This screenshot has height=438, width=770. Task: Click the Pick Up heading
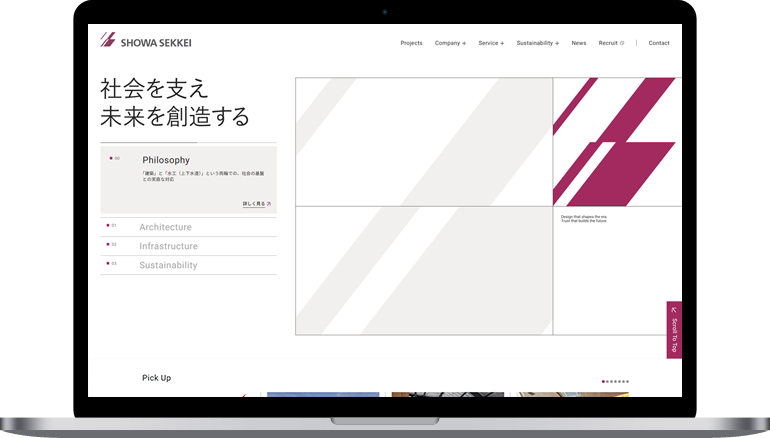coord(157,378)
